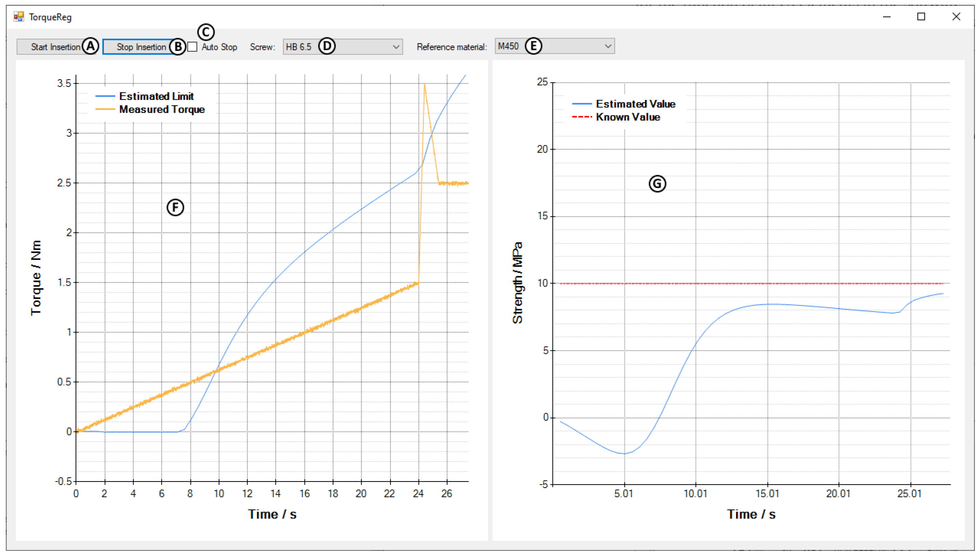Click the circled F marker on torque chart
This screenshot has height=557, width=980.
175,207
